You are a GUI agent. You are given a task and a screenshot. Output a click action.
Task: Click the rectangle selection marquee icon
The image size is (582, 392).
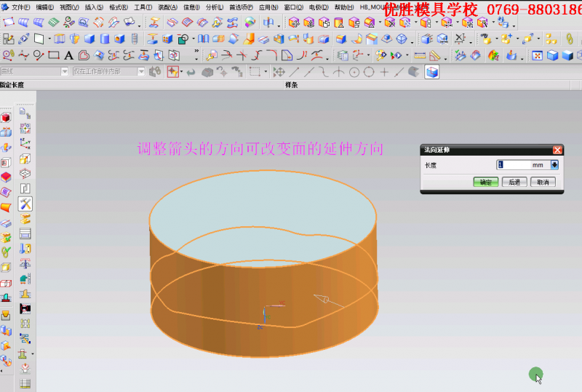(255, 72)
